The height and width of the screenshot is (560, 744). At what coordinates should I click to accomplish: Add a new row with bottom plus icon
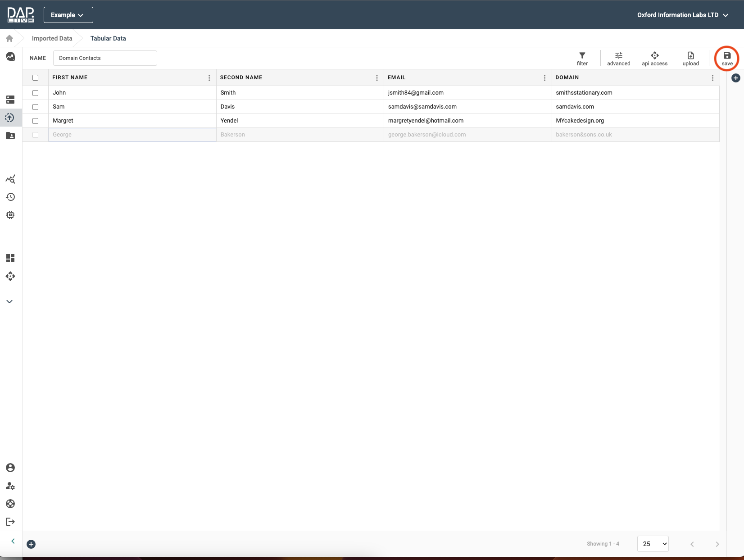coord(31,544)
